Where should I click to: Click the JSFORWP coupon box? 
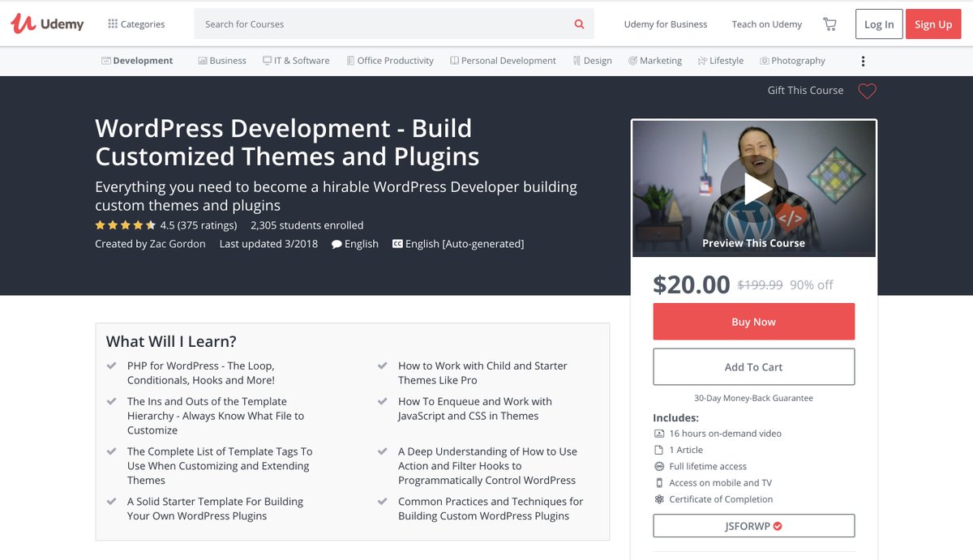pos(754,526)
